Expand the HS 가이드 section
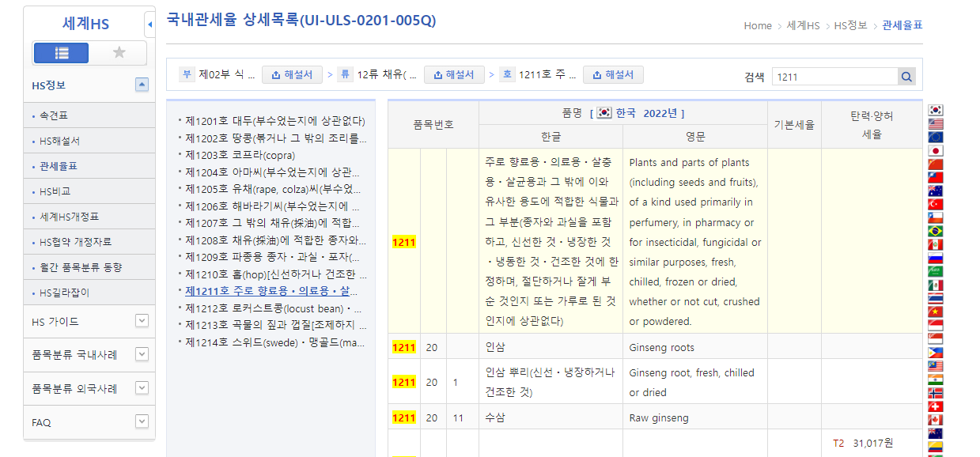Viewport: 980px width, 457px height. pos(142,321)
